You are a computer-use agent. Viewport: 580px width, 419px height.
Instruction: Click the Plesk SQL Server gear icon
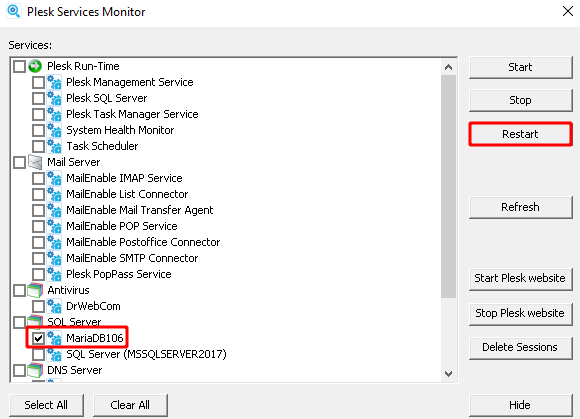tap(54, 98)
